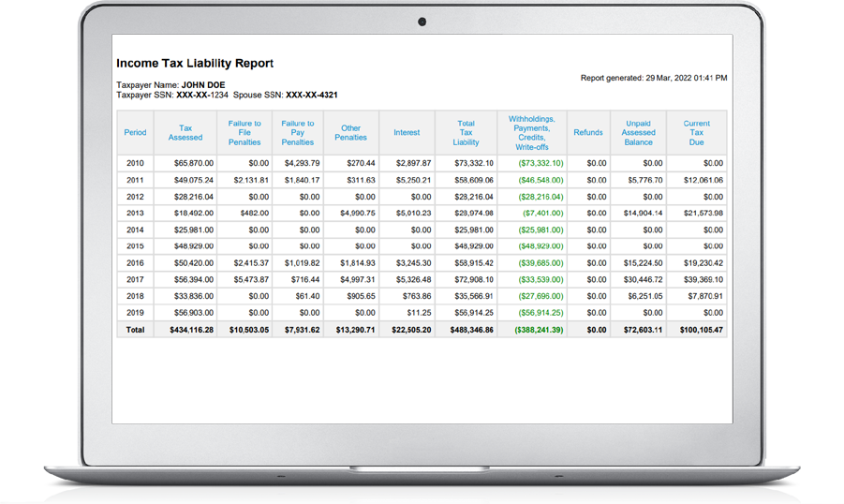The image size is (844, 504).
Task: Select tax assessed value $65,870.00
Action: tap(194, 163)
